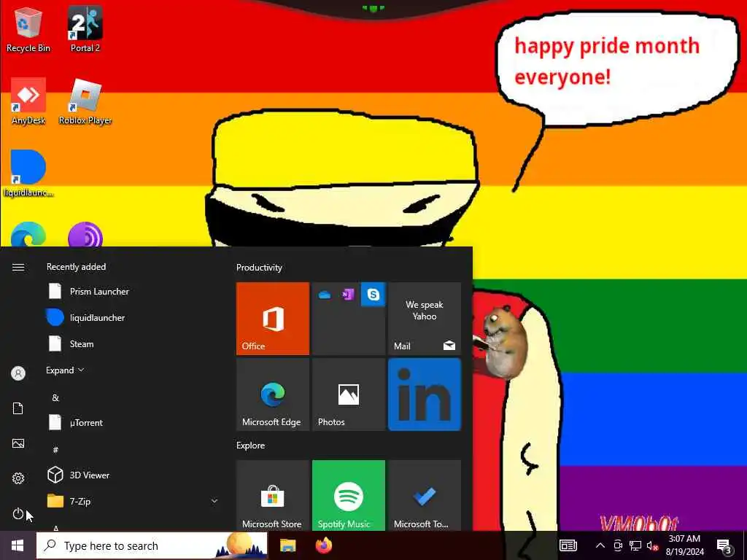The height and width of the screenshot is (560, 747).
Task: Show hidden system tray icons
Action: point(600,545)
